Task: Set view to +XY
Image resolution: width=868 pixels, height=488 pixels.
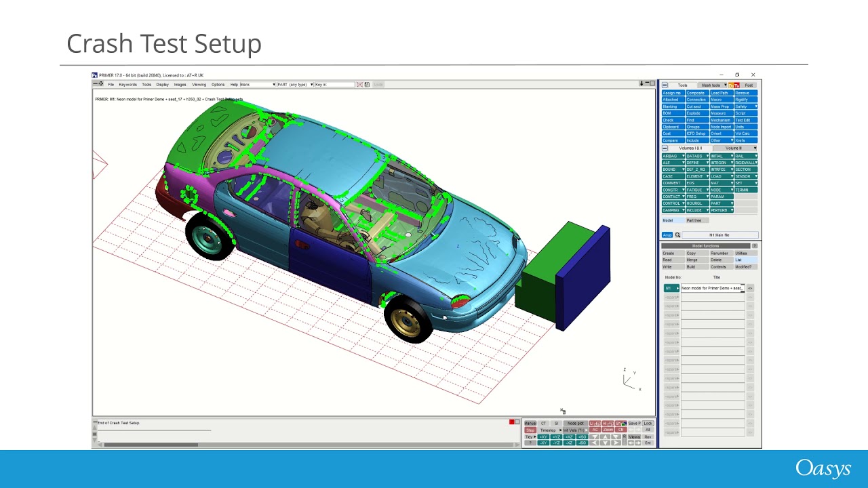Action: [x=543, y=437]
